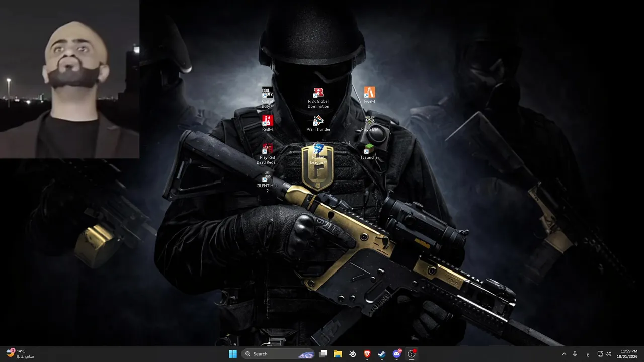Open SteelSeries app on the taskbar
Screen dimensions: 644x362
click(353, 354)
